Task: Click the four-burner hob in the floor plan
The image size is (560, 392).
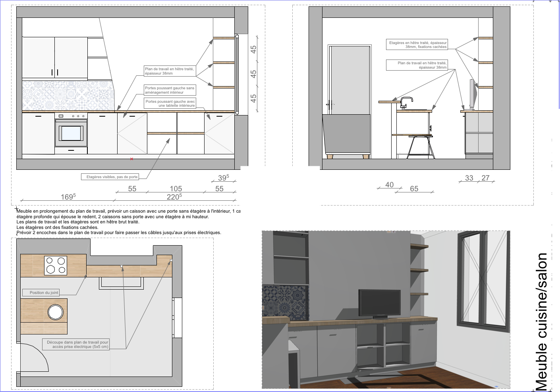Action: click(56, 265)
